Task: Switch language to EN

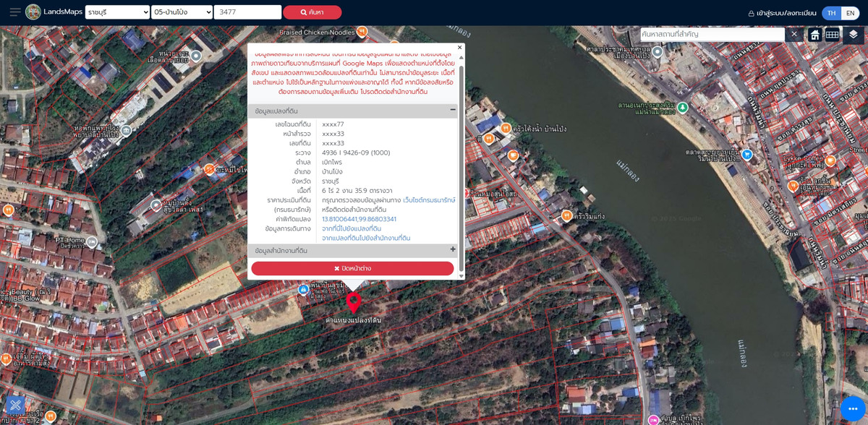Action: coord(851,13)
